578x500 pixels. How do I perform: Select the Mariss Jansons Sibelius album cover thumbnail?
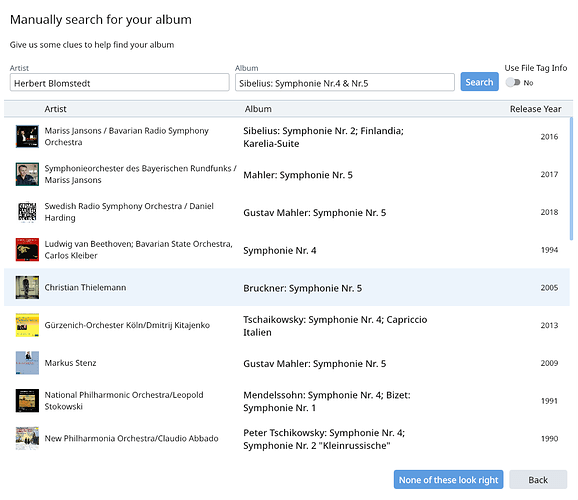coord(27,136)
